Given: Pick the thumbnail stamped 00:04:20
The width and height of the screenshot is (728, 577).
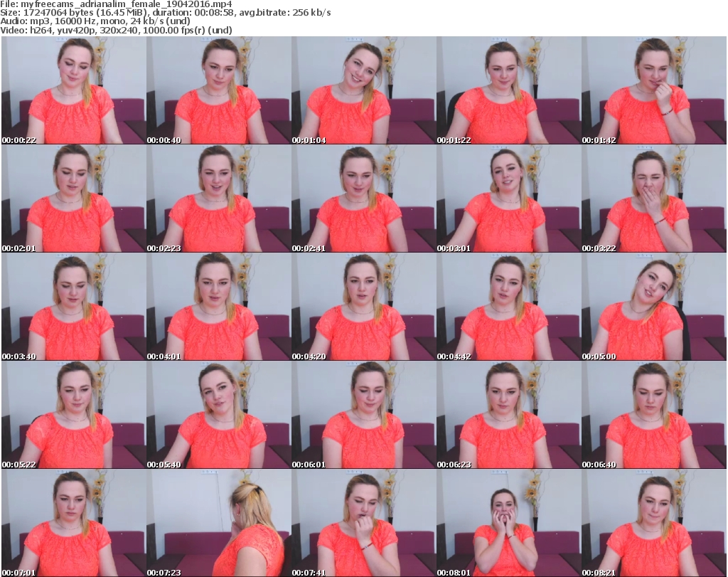Looking at the screenshot, I should pyautogui.click(x=363, y=307).
